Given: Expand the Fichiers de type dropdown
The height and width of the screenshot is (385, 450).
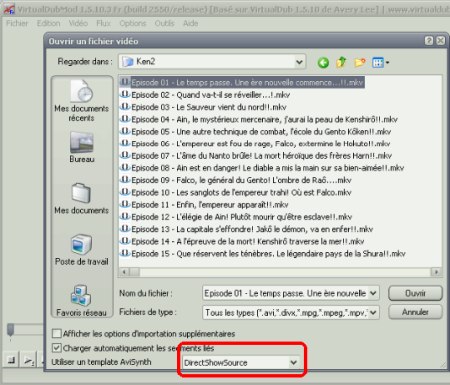Looking at the screenshot, I should point(373,313).
